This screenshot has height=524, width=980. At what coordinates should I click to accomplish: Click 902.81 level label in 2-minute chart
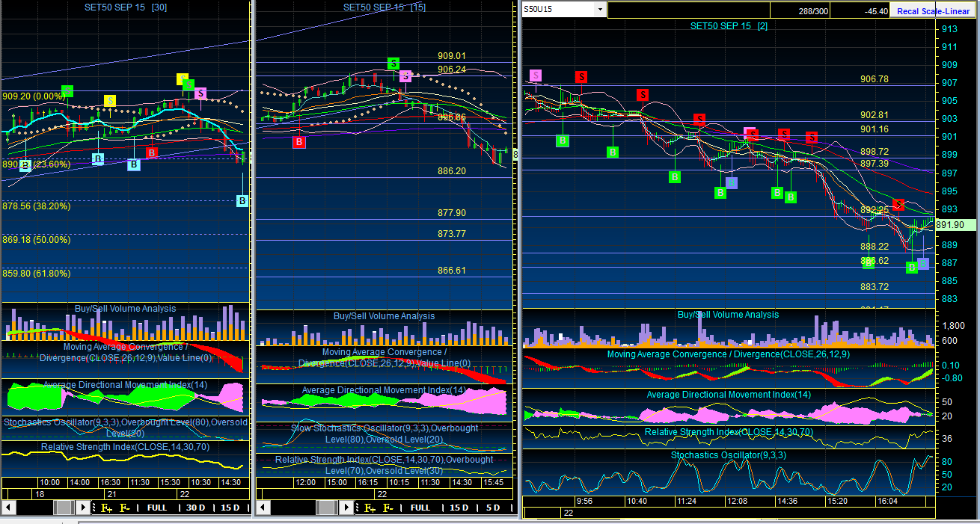click(x=875, y=115)
